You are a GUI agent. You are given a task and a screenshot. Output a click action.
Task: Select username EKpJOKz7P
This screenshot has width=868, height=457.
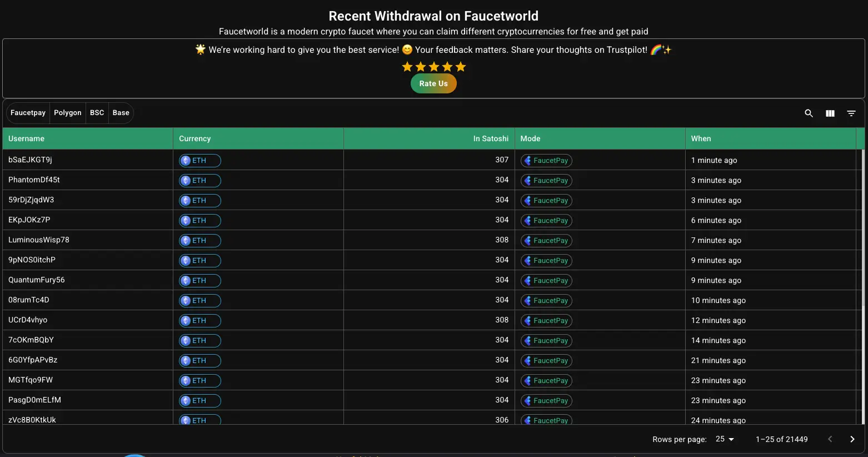pyautogui.click(x=29, y=220)
